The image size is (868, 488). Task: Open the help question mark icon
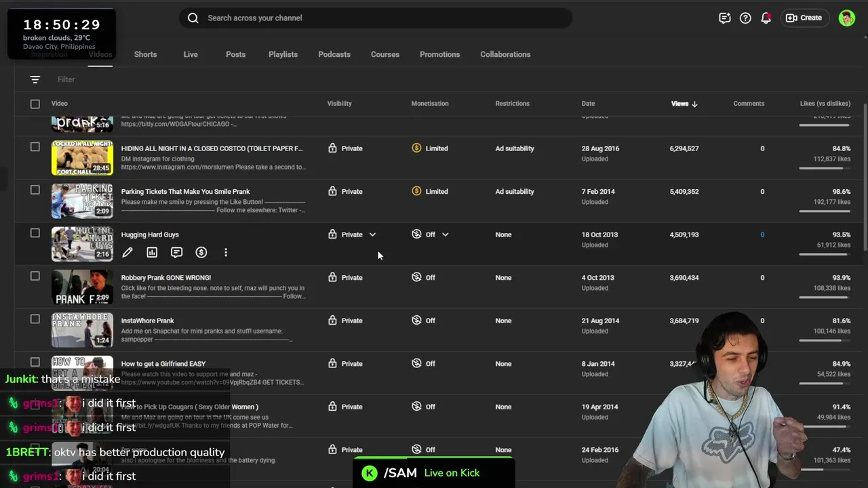(745, 18)
